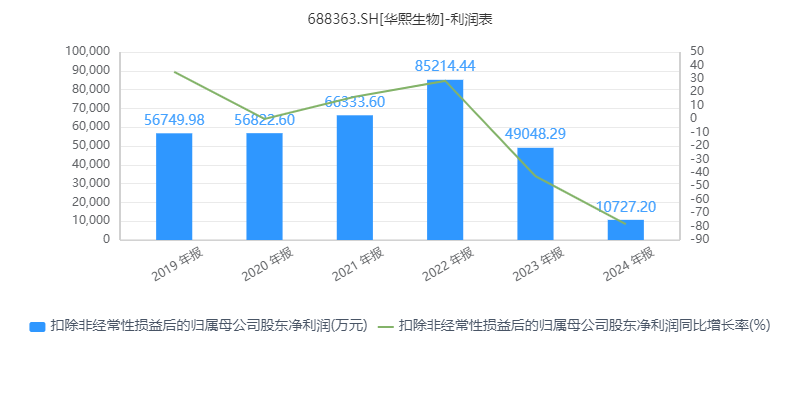Image resolution: width=800 pixels, height=400 pixels.
Task: Click the 2021 年报 axis label
Action: 358,264
